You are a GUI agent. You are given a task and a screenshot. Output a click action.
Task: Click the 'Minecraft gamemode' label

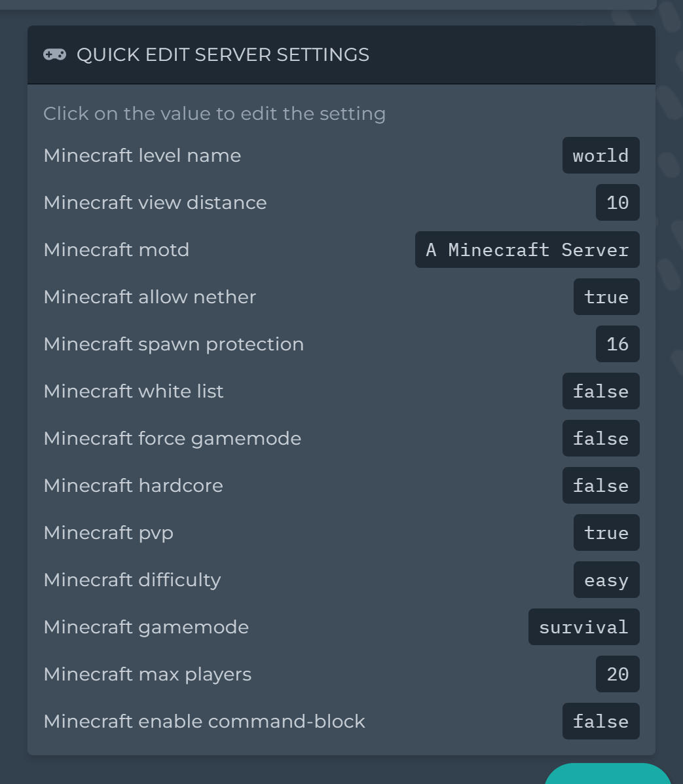click(x=146, y=627)
